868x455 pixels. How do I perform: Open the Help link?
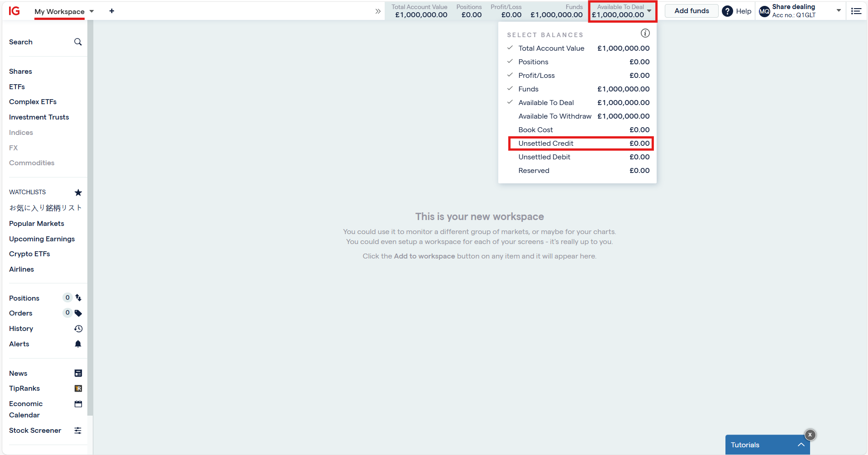(737, 11)
